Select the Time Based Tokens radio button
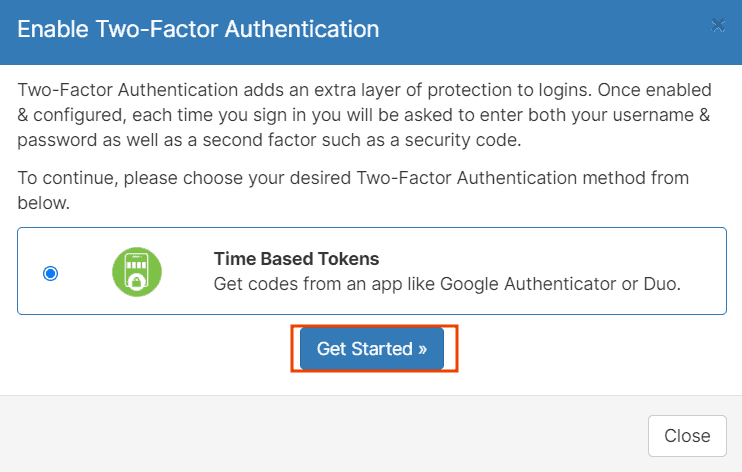742x472 pixels. point(51,273)
